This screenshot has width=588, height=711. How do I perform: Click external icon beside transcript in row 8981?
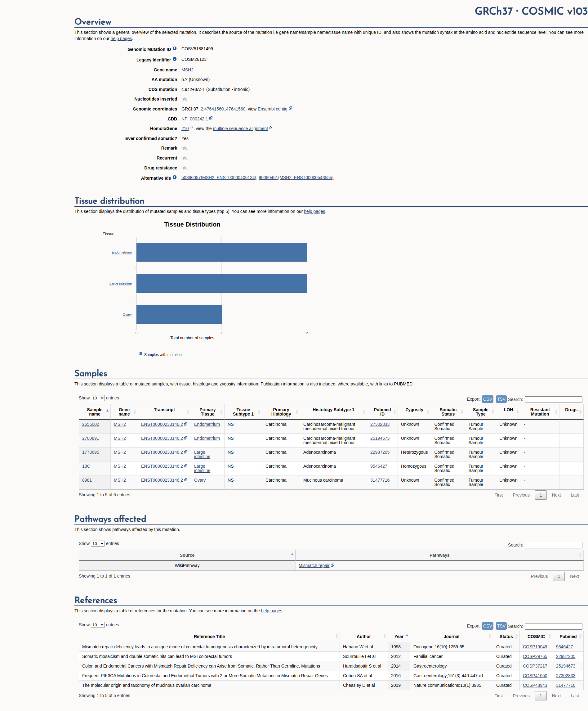pyautogui.click(x=186, y=480)
